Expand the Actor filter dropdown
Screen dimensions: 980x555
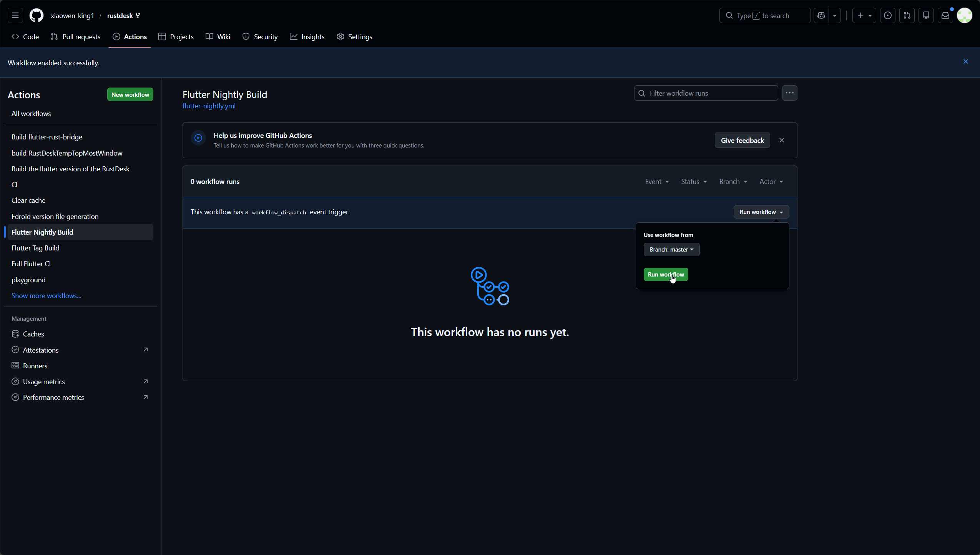click(x=771, y=182)
